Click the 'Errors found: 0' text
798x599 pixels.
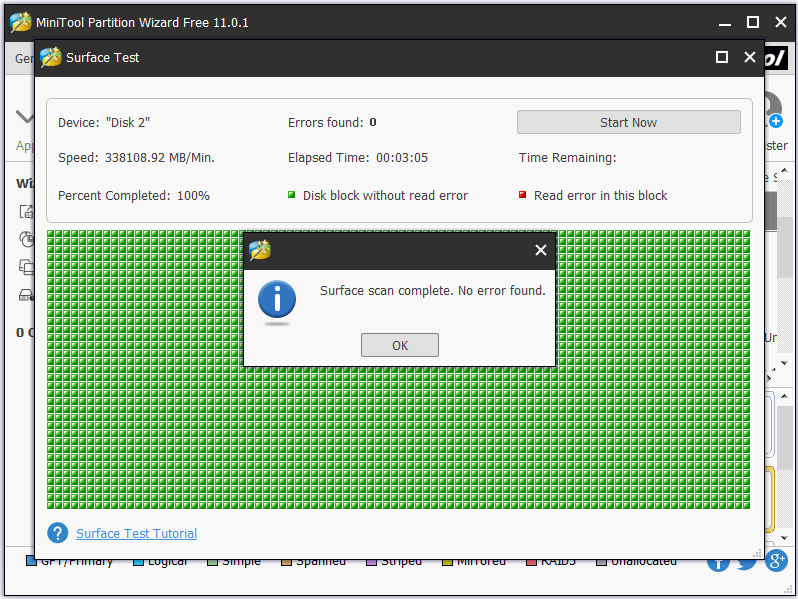tap(332, 123)
